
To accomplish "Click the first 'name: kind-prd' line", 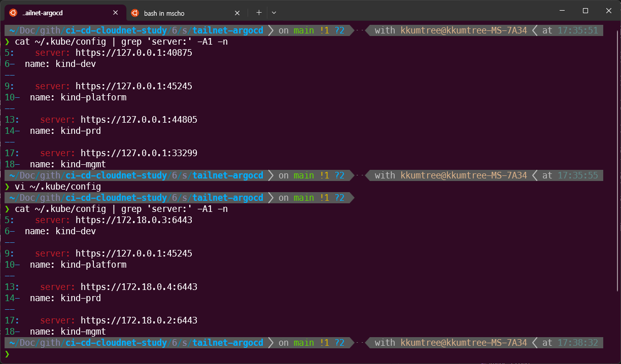I will [65, 131].
